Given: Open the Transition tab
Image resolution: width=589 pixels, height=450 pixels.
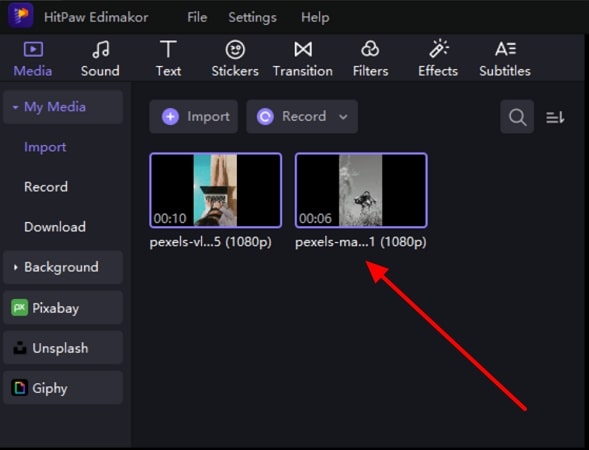Looking at the screenshot, I should click(x=303, y=59).
